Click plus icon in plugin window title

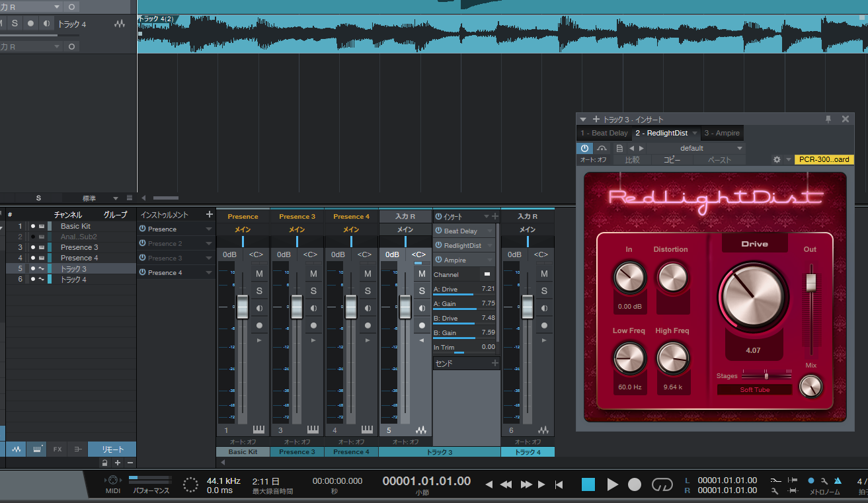click(596, 119)
